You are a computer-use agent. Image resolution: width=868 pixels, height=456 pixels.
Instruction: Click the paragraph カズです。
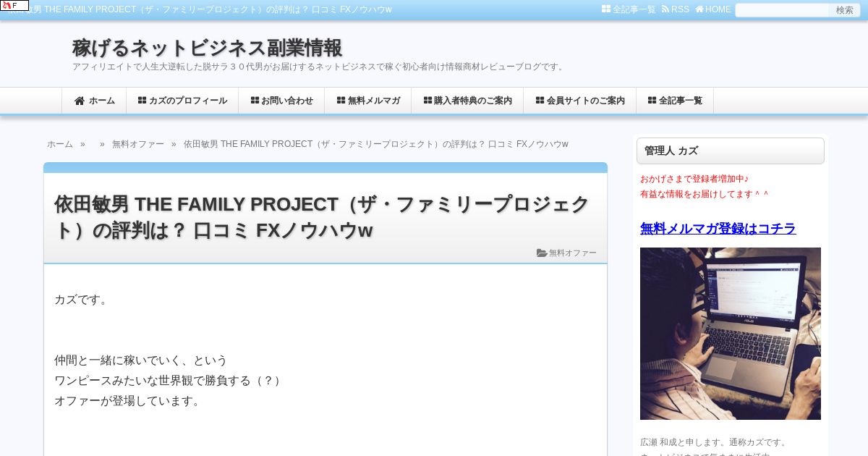coord(83,300)
